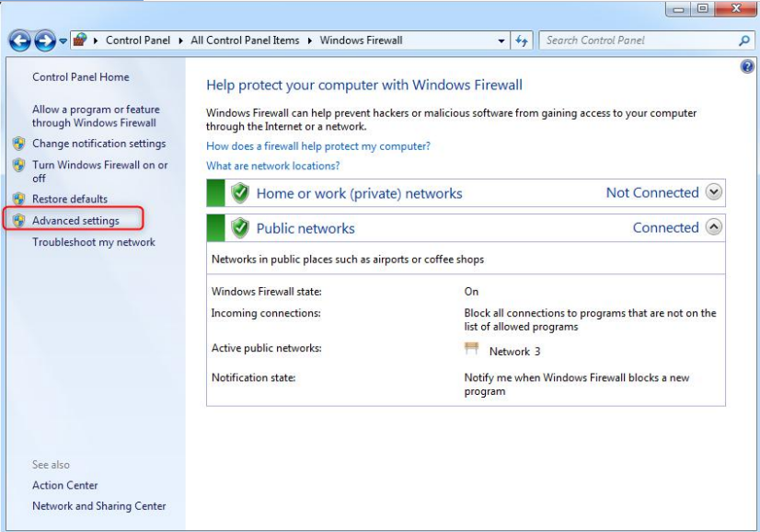Open What are network locations link
Image resolution: width=760 pixels, height=532 pixels.
pyautogui.click(x=273, y=166)
